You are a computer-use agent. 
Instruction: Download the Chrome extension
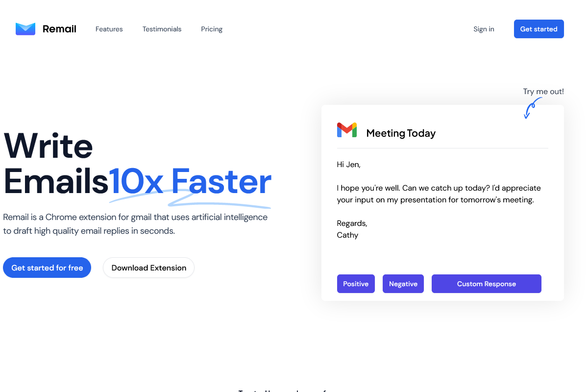click(x=148, y=268)
